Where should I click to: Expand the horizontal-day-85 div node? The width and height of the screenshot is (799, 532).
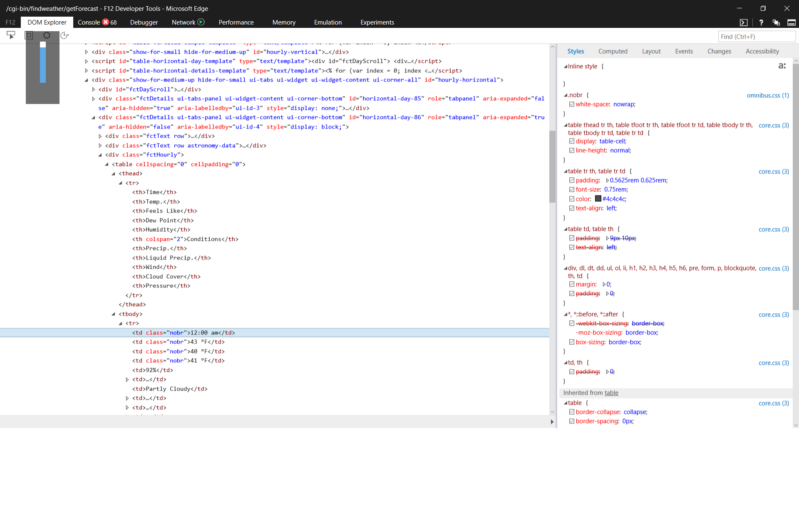point(93,99)
